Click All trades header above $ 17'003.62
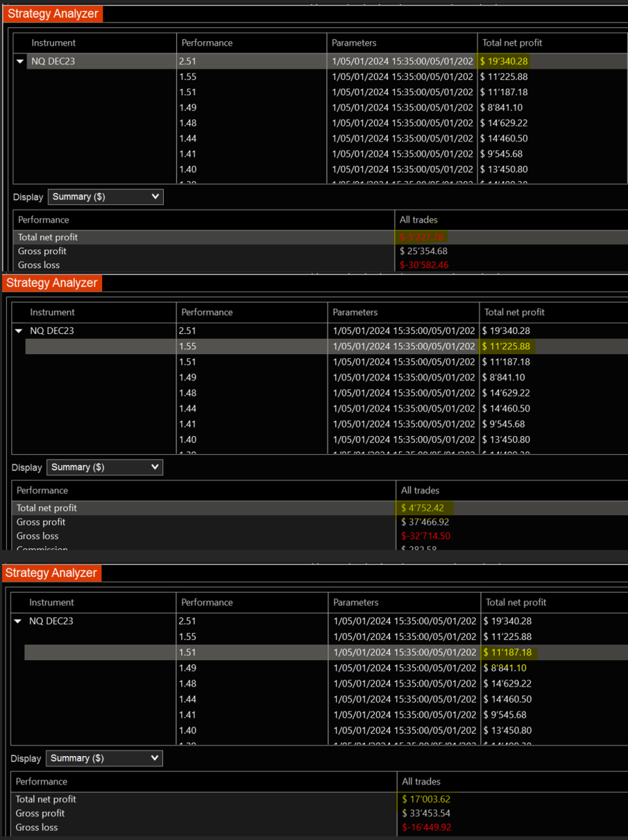 point(421,782)
